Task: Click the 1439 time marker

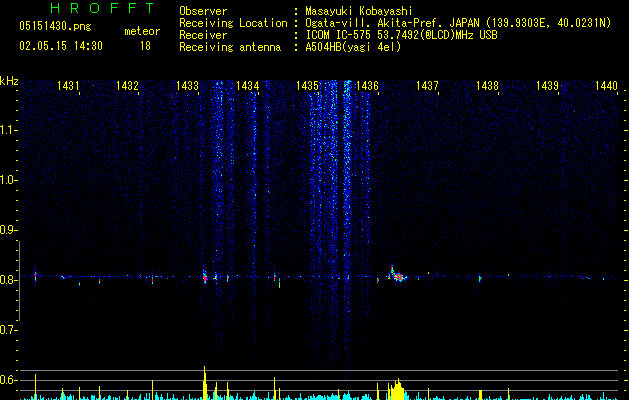Action: point(548,86)
